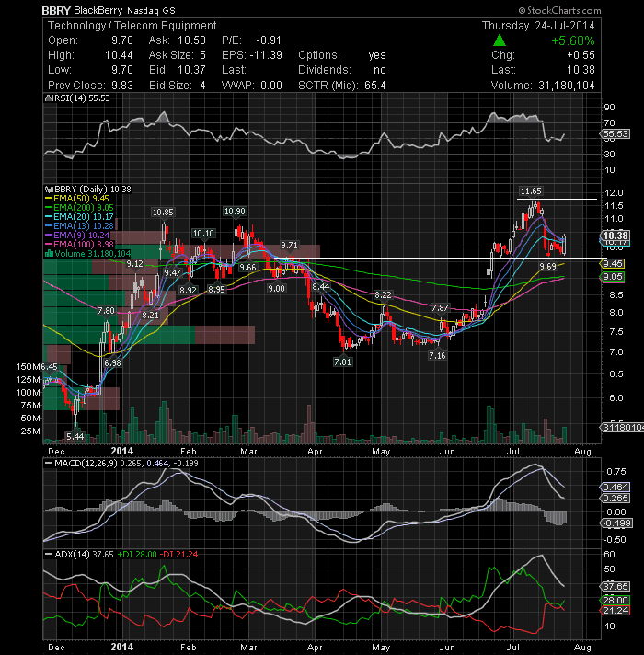Viewport: 644px width, 655px height.
Task: Click the volume bars icon beside Volume legend
Action: tap(49, 254)
